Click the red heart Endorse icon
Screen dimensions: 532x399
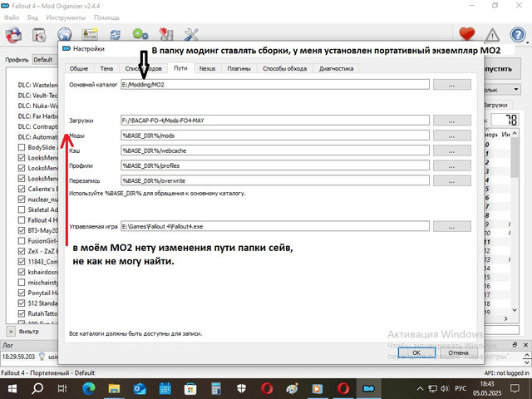tap(467, 34)
